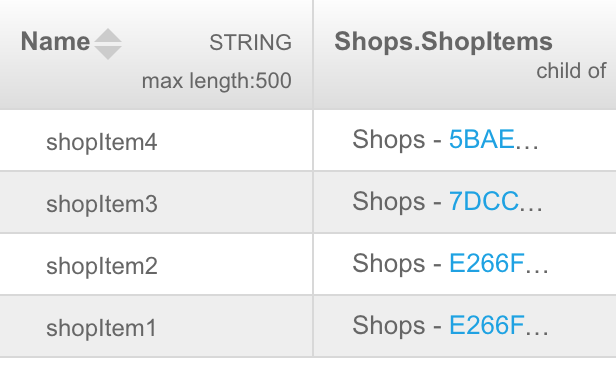Select the shopItem2 name cell
This screenshot has width=616, height=384.
(x=156, y=265)
